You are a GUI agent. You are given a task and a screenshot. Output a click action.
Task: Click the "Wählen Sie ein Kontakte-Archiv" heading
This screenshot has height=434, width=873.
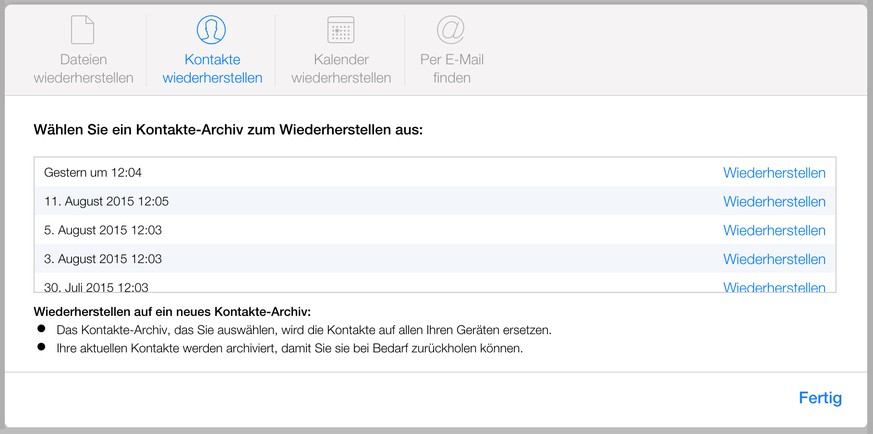coord(228,130)
